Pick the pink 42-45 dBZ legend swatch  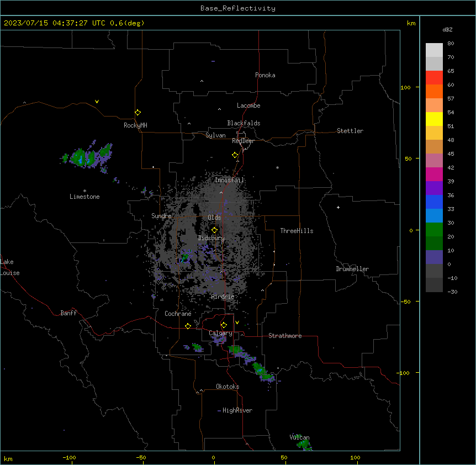pos(434,160)
